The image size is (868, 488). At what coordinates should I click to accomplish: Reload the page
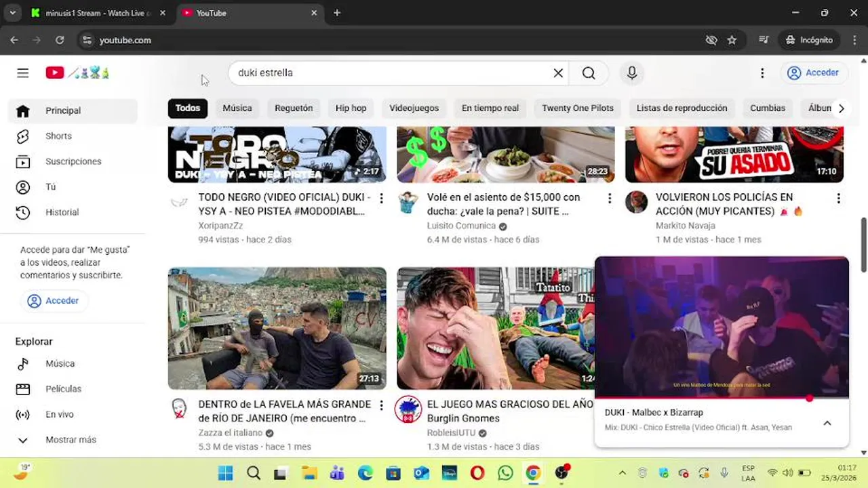(60, 40)
